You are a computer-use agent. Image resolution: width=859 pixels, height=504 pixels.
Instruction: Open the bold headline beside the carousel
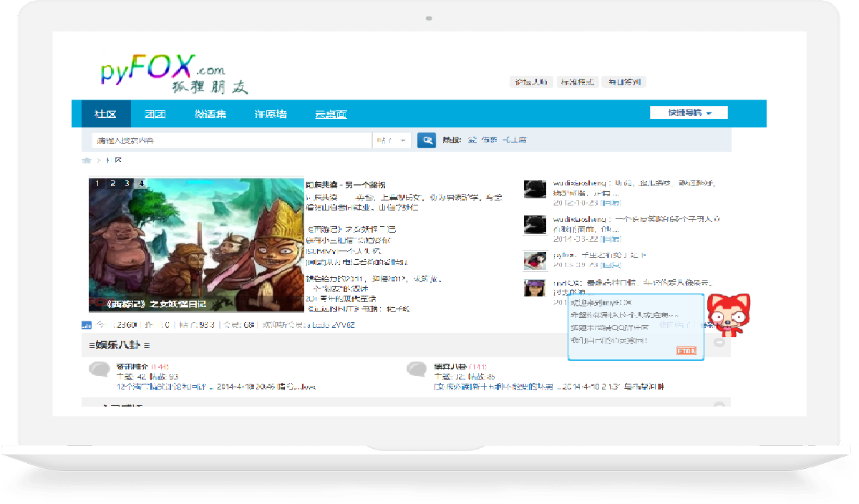point(345,185)
